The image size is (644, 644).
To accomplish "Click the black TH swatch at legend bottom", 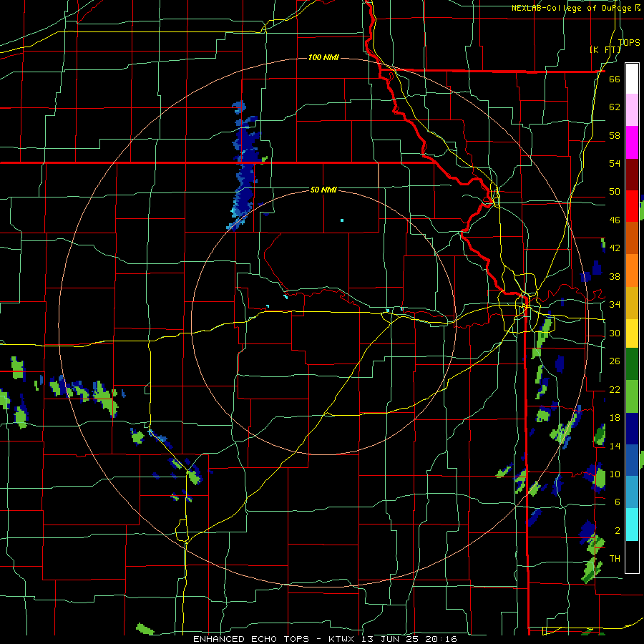I will point(632,557).
